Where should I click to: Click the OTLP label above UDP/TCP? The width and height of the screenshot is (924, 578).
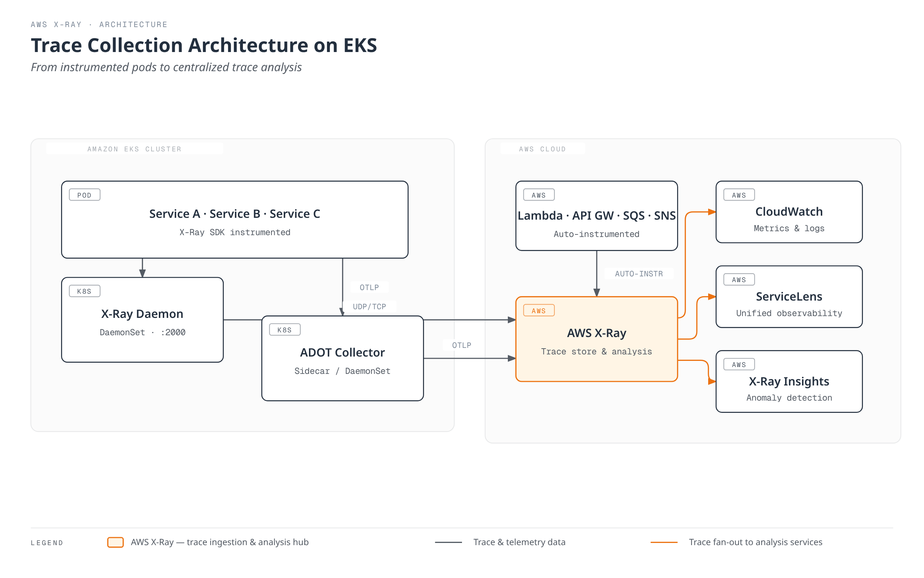[370, 288]
